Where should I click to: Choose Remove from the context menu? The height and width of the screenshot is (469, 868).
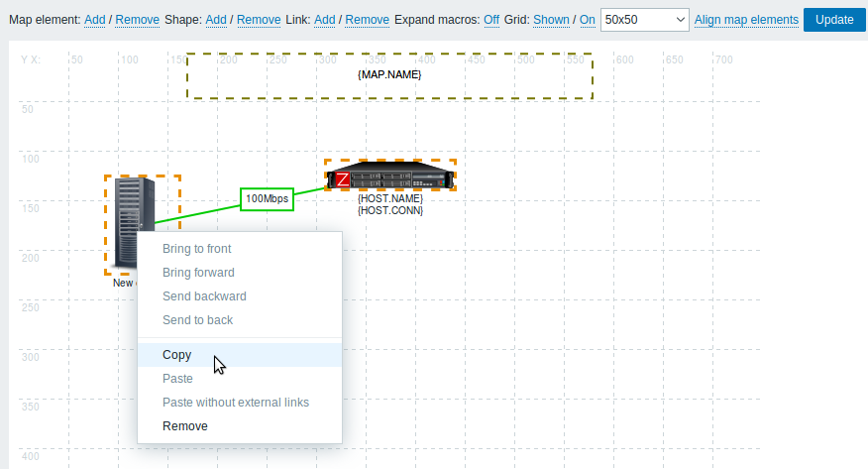240,426
